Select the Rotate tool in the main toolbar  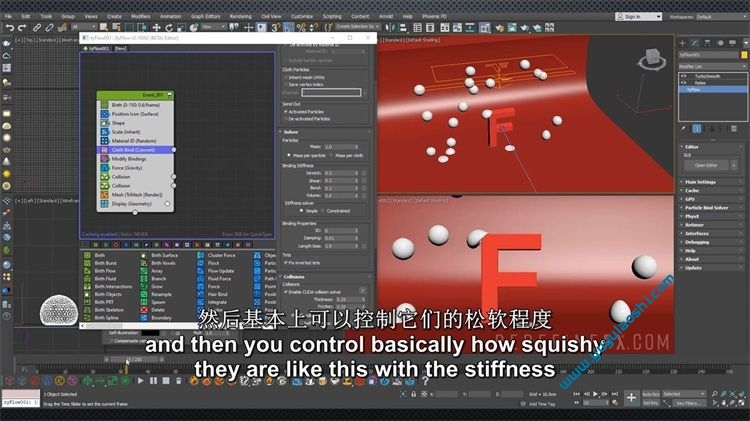tap(169, 28)
